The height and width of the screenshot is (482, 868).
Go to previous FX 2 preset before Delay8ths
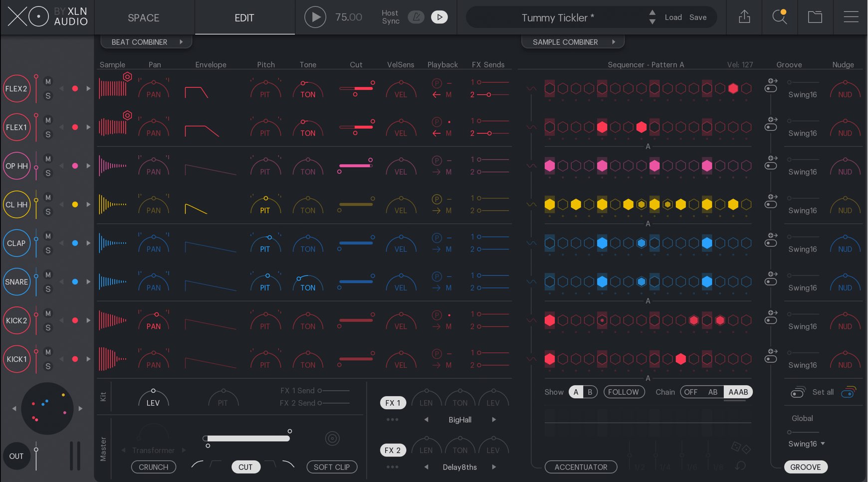[426, 467]
